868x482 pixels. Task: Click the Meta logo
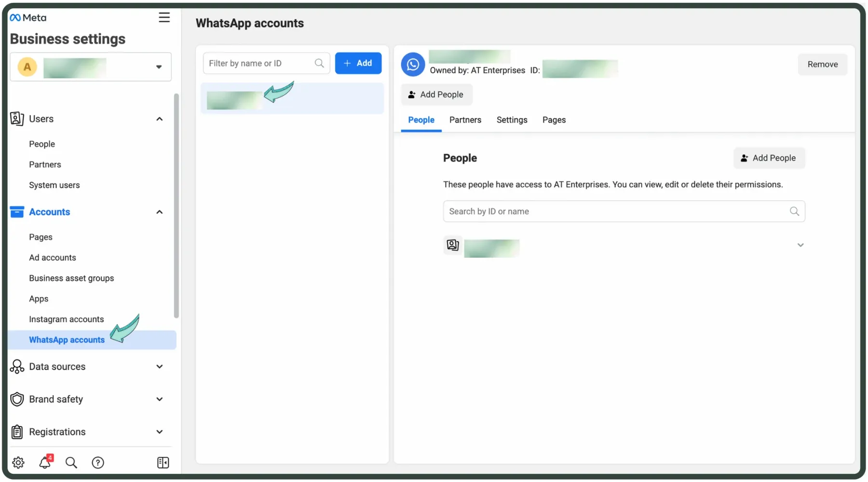28,18
